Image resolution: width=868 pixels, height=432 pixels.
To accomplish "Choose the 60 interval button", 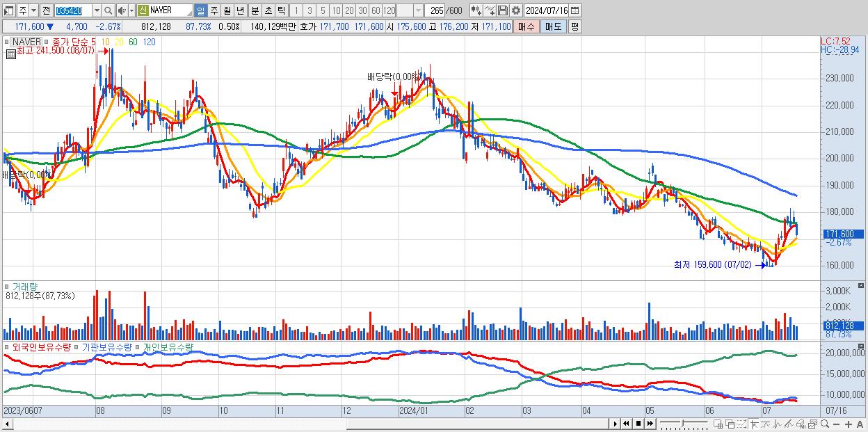I will [376, 11].
